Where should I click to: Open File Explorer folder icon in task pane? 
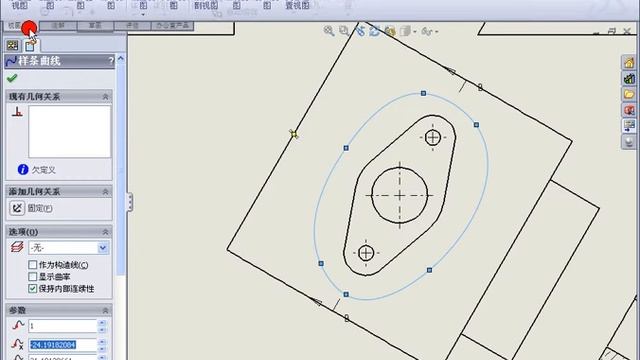coord(629,94)
